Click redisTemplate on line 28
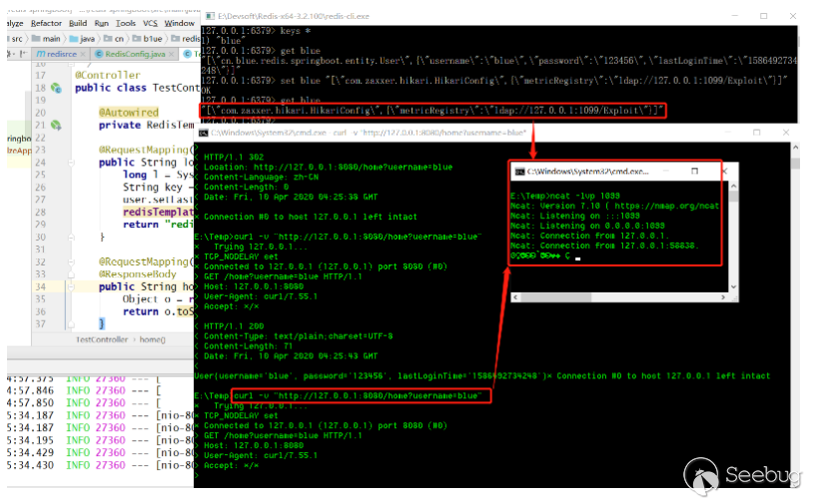 coord(158,212)
